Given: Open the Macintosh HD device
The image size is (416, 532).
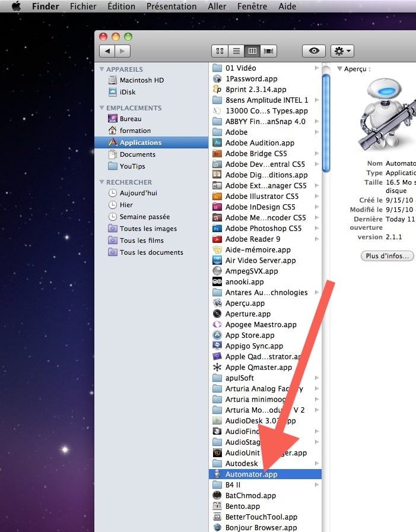Looking at the screenshot, I should 136,80.
